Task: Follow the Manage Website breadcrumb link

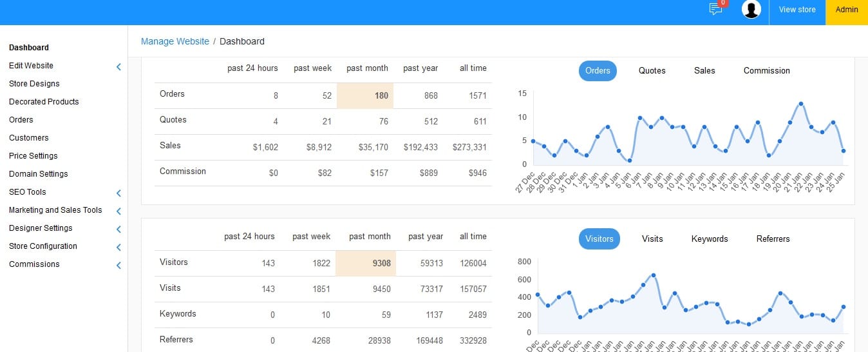Action: [175, 41]
